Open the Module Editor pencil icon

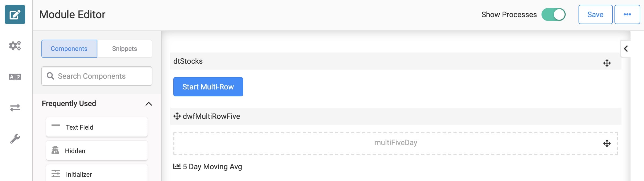tap(15, 14)
